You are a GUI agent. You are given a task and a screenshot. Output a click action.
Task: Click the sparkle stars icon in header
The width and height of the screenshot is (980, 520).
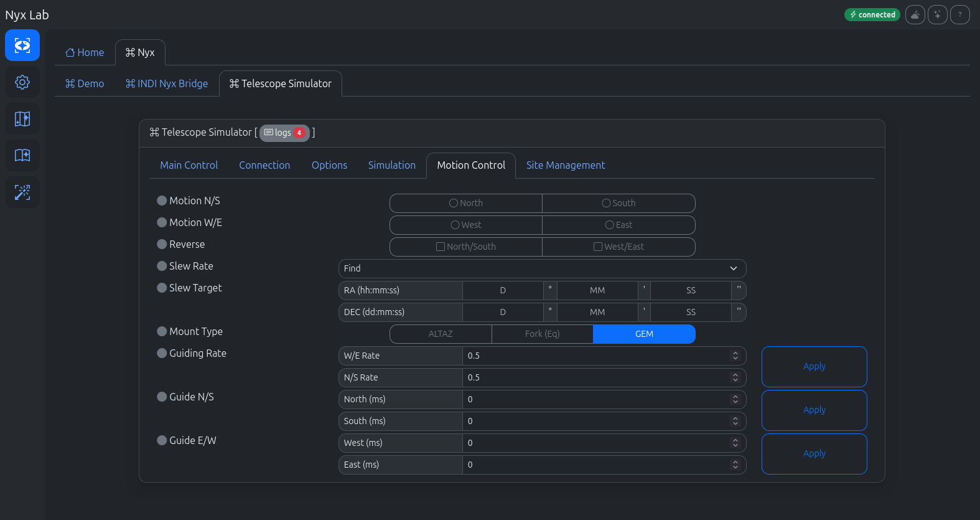(x=937, y=14)
